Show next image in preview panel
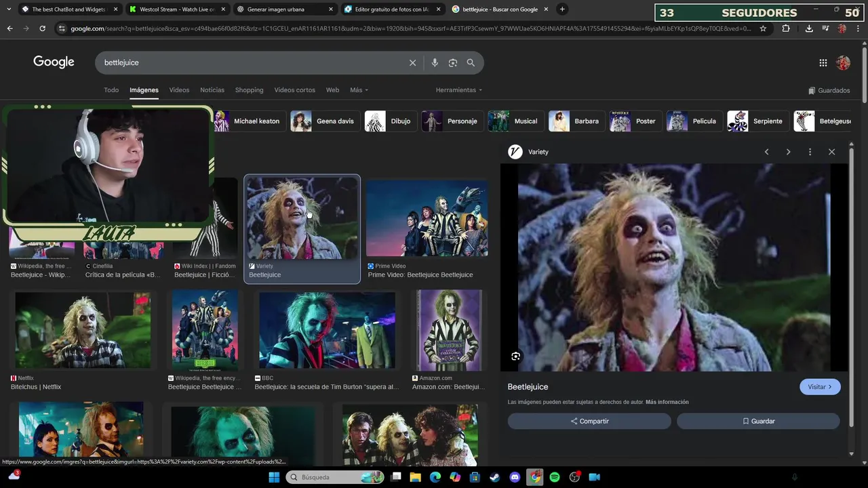 (x=788, y=152)
